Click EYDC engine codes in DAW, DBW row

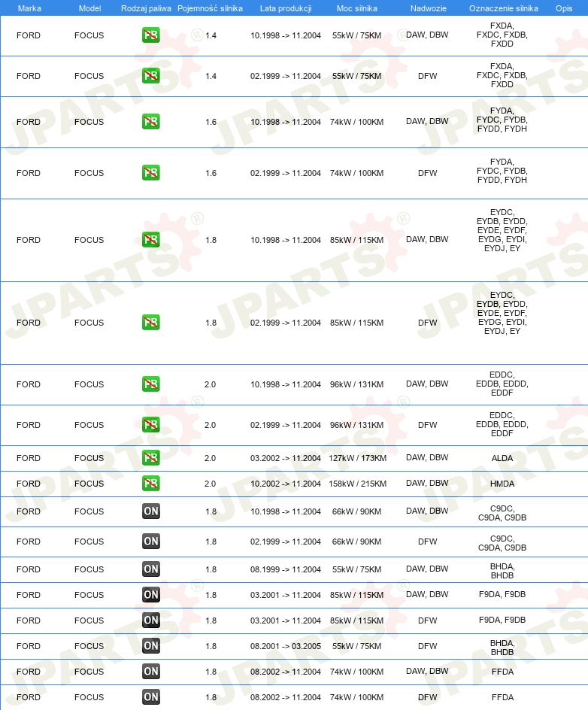502,230
